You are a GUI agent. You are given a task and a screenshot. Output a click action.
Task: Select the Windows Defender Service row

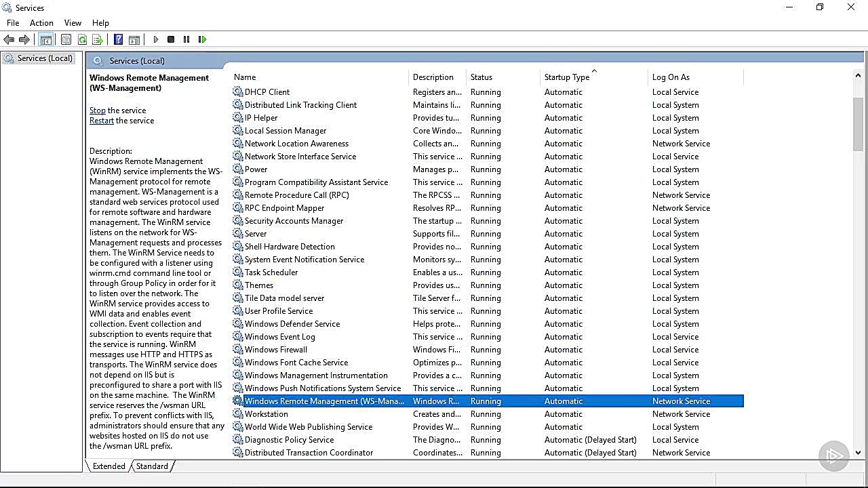[487, 323]
